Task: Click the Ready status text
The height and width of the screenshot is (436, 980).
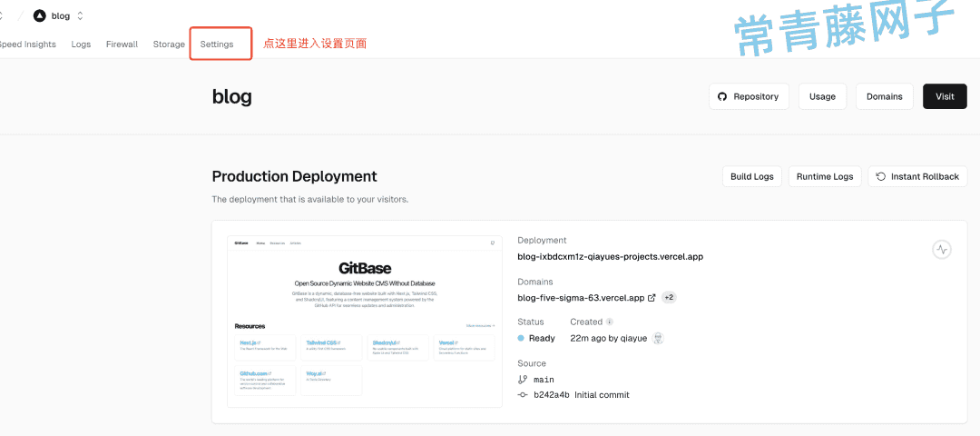Action: (542, 339)
